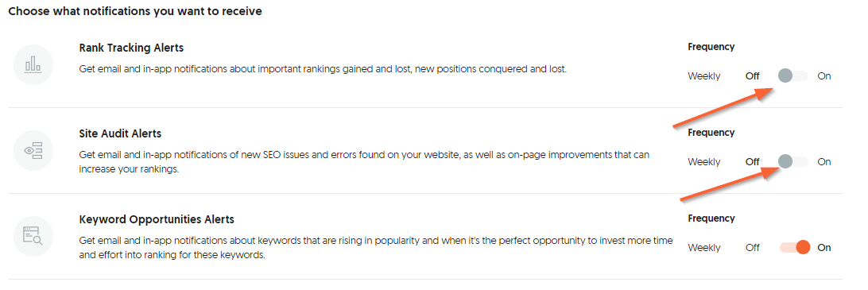
Task: Click the Rank Tracking bar chart icon
Action: point(33,65)
